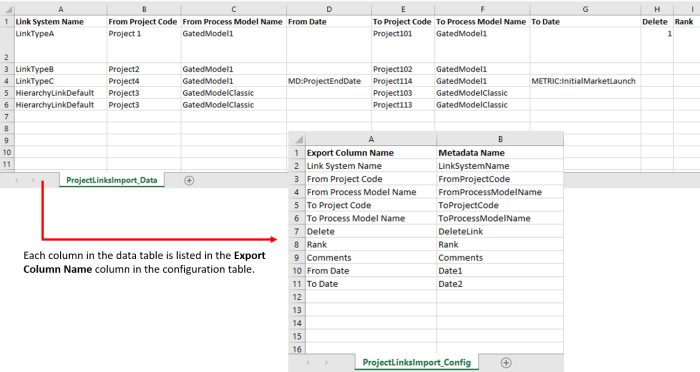Open the ProjectLinksImport_Data sheet tab
The height and width of the screenshot is (372, 700).
click(112, 180)
